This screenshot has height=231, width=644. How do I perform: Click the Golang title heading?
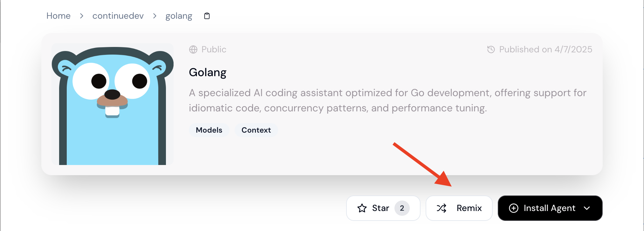[208, 73]
